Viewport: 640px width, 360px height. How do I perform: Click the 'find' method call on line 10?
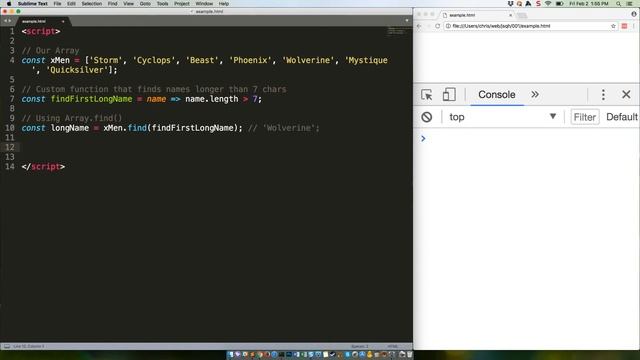click(137, 128)
